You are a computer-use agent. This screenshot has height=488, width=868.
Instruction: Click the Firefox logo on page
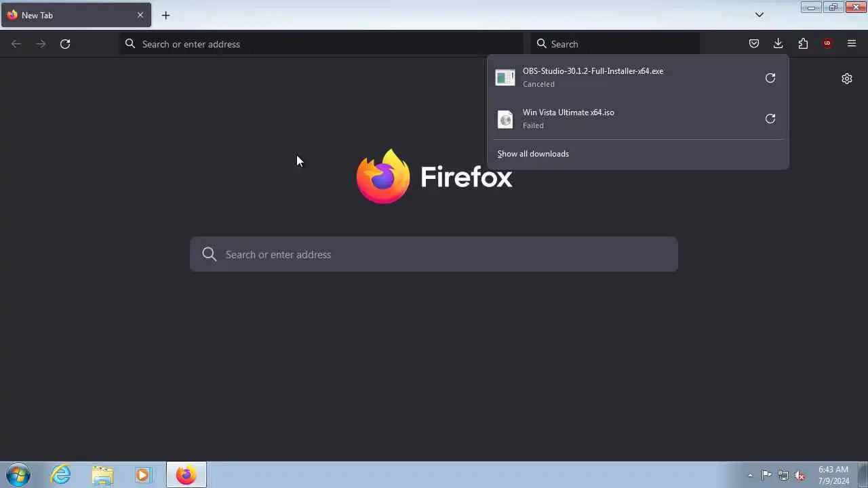coord(383,177)
